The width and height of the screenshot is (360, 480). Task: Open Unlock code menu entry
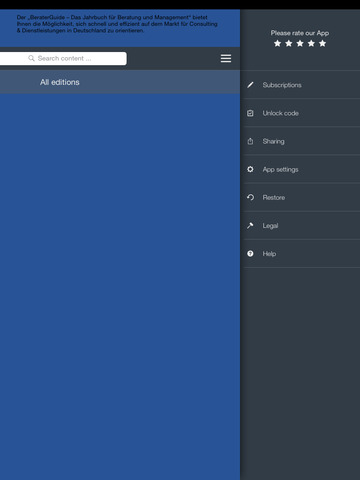[300, 113]
